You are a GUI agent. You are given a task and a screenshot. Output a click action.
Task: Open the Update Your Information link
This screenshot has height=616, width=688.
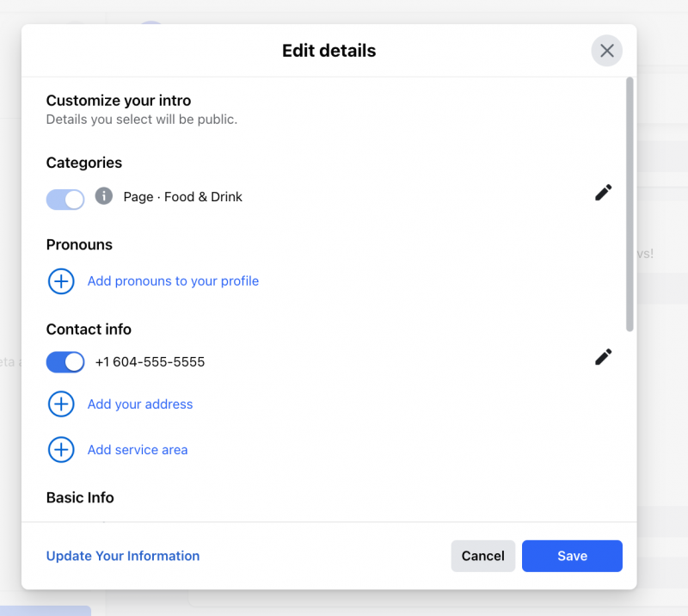point(123,556)
